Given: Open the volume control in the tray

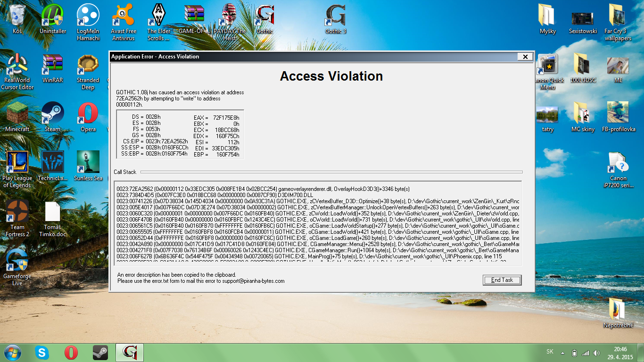Looking at the screenshot, I should 597,353.
